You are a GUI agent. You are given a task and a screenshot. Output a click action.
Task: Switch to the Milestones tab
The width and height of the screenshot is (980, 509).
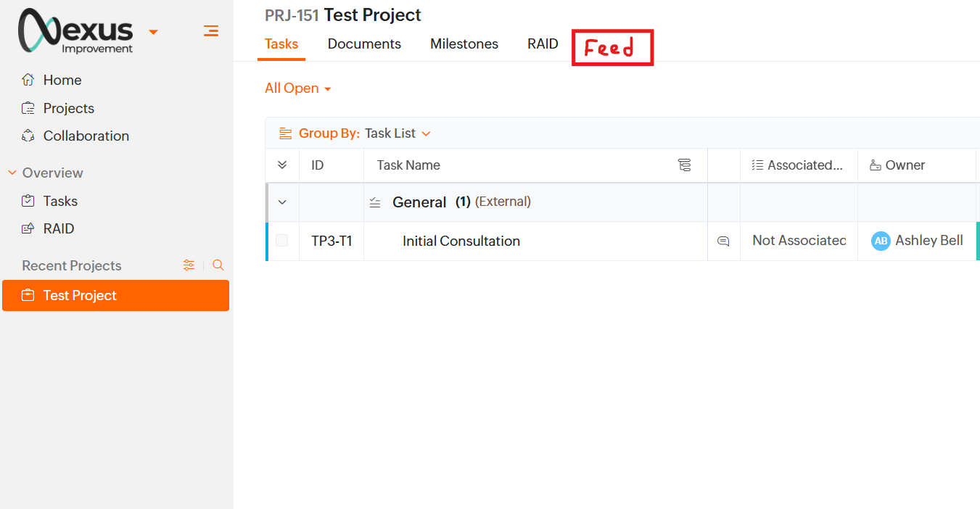464,44
